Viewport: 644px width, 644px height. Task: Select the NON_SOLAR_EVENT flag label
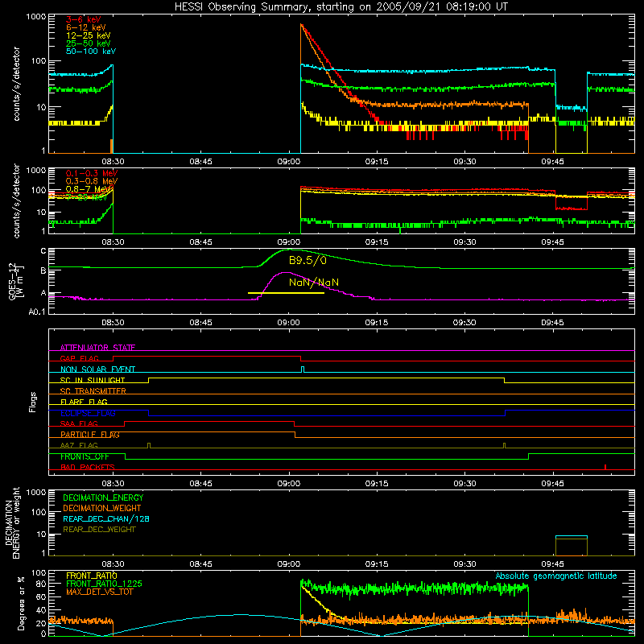pos(97,369)
